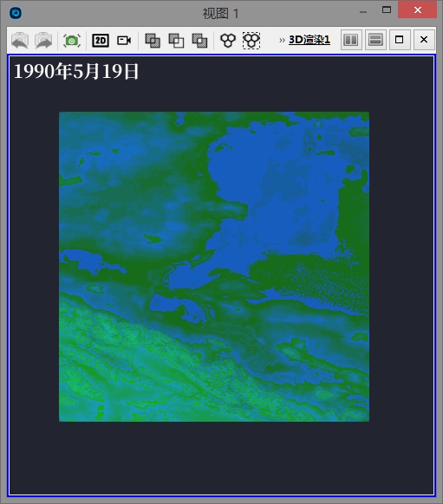Image resolution: width=443 pixels, height=504 pixels.
Task: Click the camera undo button
Action: click(x=20, y=40)
